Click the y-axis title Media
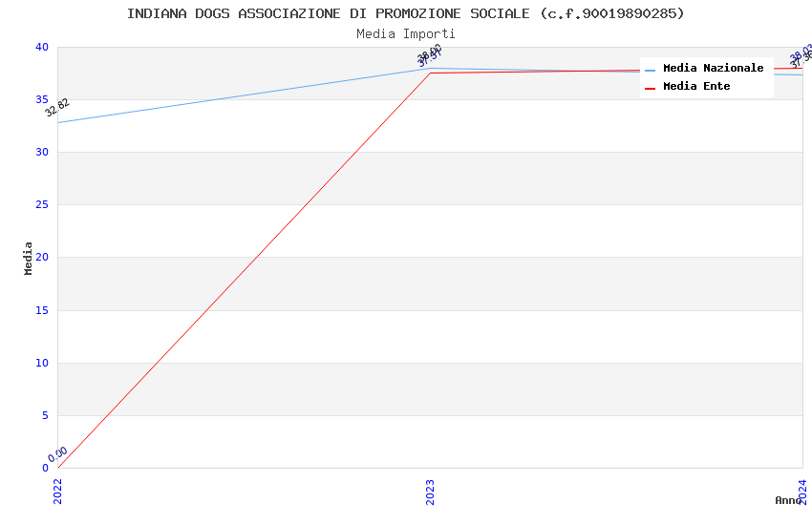 click(28, 258)
